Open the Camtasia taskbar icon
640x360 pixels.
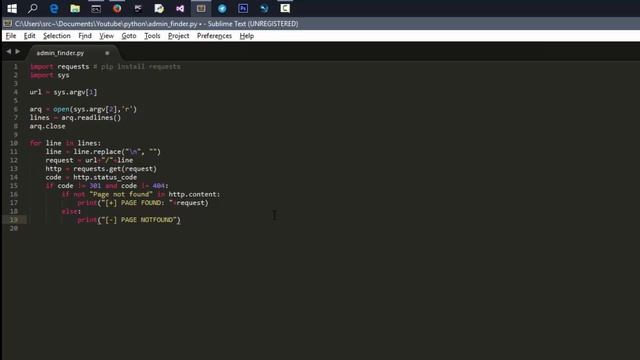point(285,8)
